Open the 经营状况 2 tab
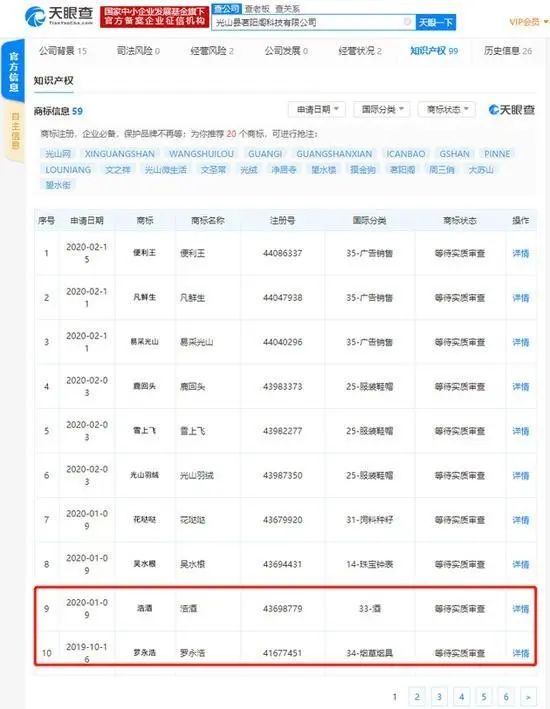The width and height of the screenshot is (550, 709). (x=360, y=51)
